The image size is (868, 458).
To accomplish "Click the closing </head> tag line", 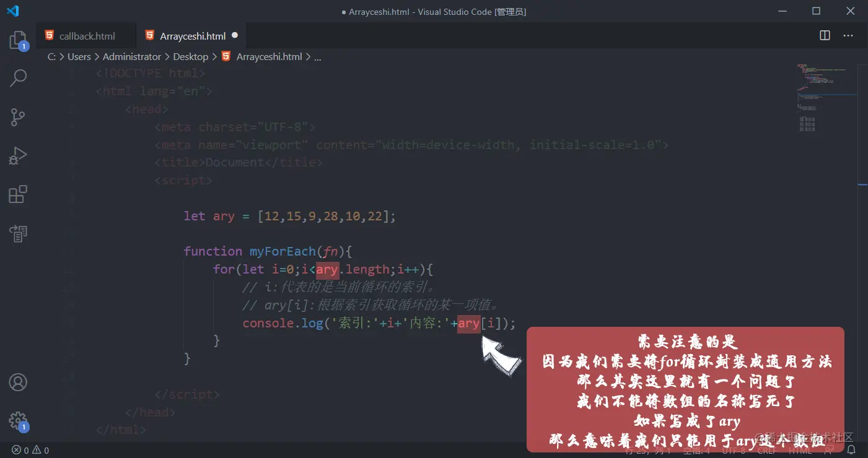I will [x=151, y=412].
